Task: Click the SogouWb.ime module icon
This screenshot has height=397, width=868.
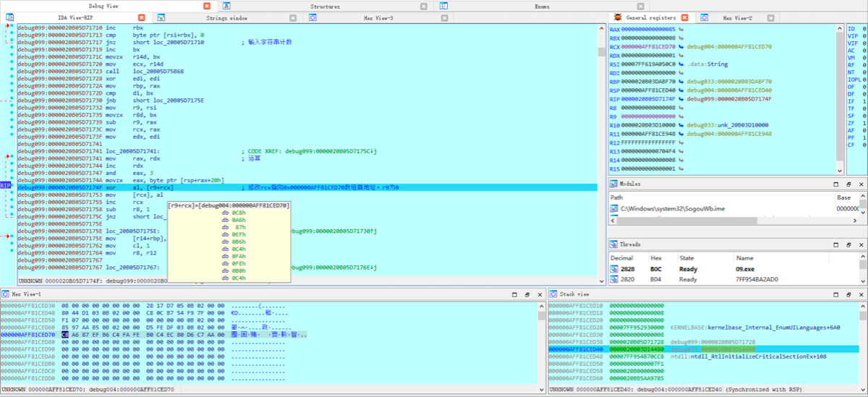Action: coord(615,208)
